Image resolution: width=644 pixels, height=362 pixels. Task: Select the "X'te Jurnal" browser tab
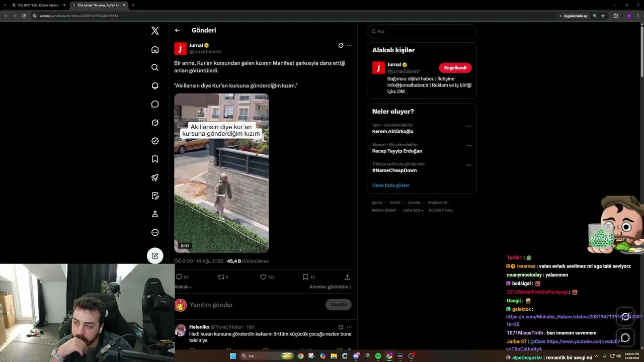click(x=99, y=5)
